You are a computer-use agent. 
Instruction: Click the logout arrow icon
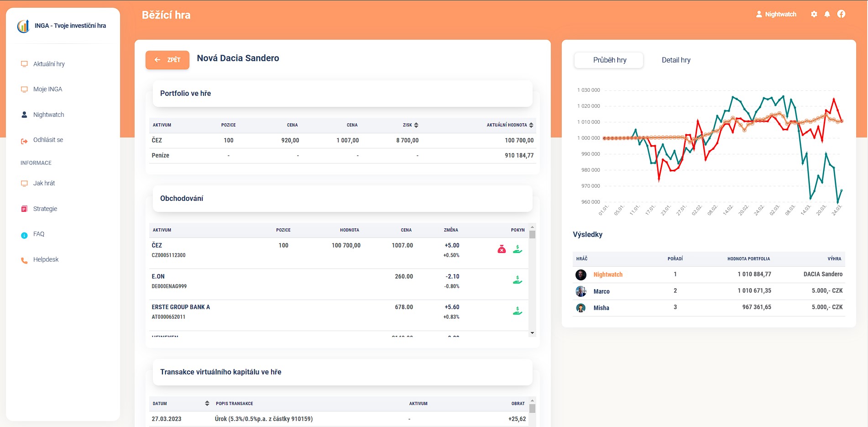24,141
